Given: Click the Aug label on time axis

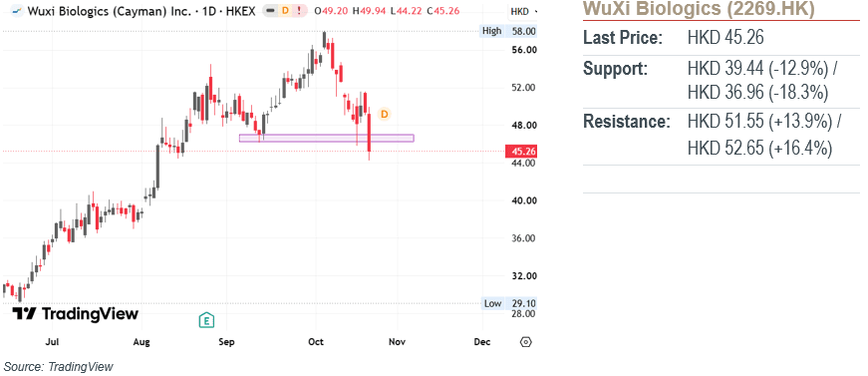Looking at the screenshot, I should 143,342.
